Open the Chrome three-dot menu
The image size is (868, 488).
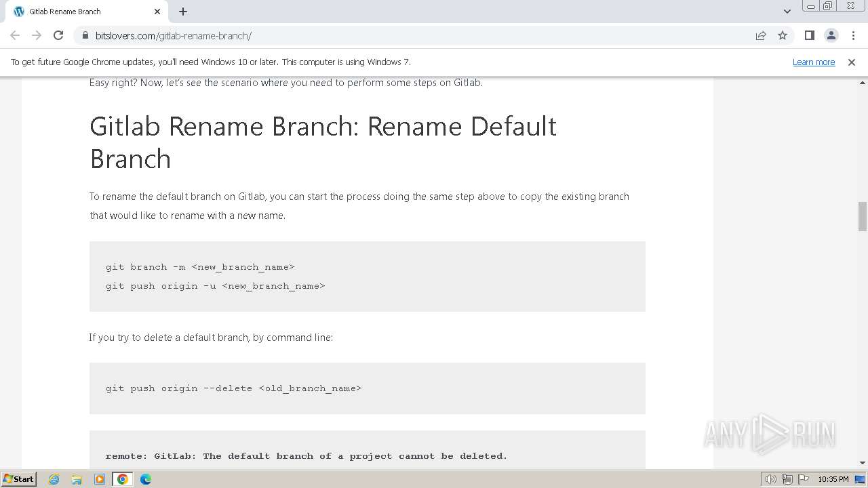[x=852, y=35]
